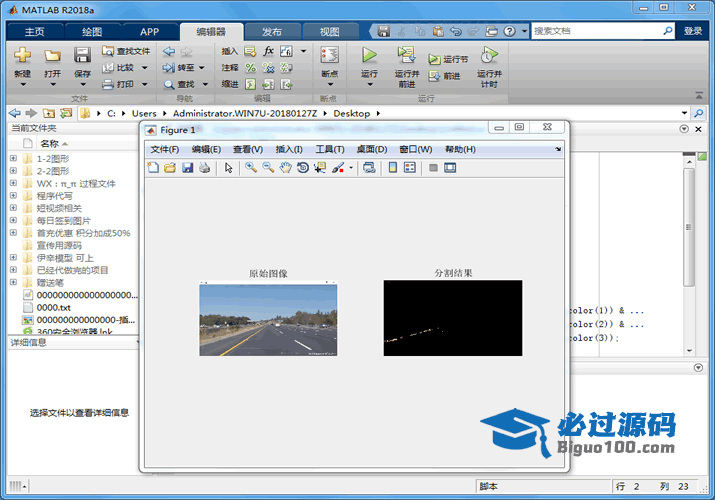Expand the 1-2图形 folder tree node

click(x=13, y=158)
